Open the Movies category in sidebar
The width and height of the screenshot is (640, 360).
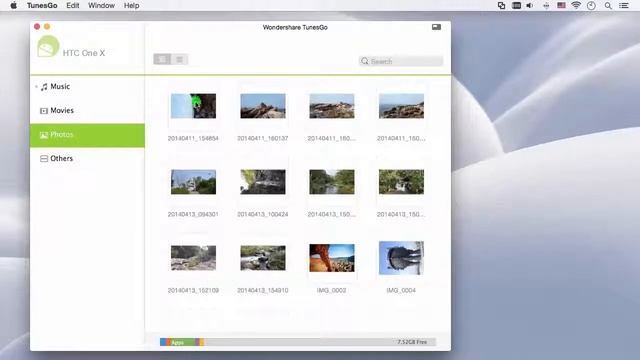[x=87, y=111]
